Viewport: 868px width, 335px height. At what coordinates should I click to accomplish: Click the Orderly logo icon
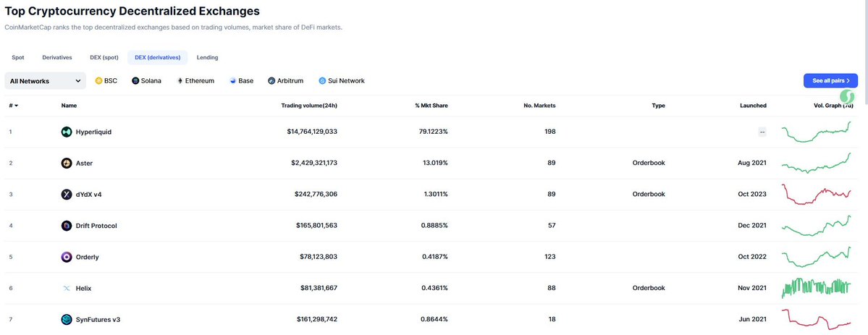coord(67,257)
